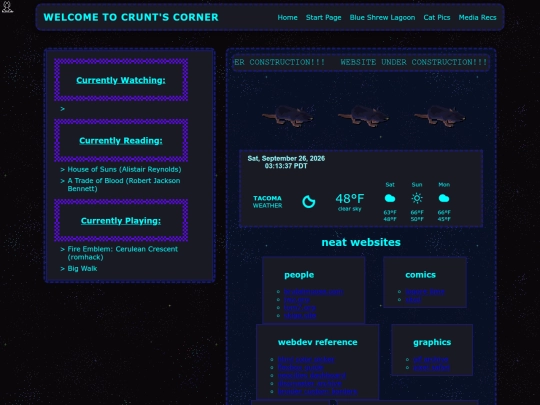Open the brutalmoose.com link under people
Viewport: 540px width, 405px height.
[x=313, y=292]
